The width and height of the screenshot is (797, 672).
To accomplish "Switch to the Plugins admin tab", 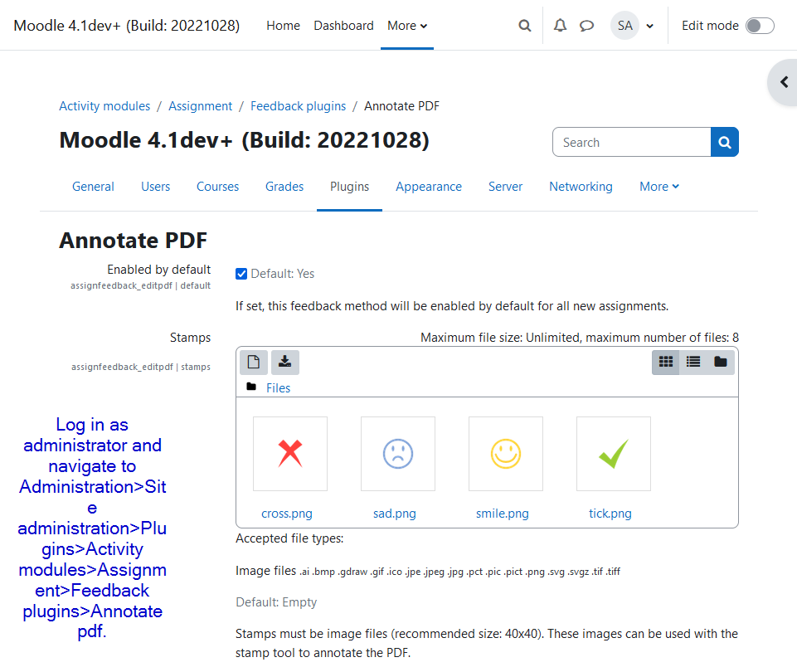I will click(x=350, y=187).
